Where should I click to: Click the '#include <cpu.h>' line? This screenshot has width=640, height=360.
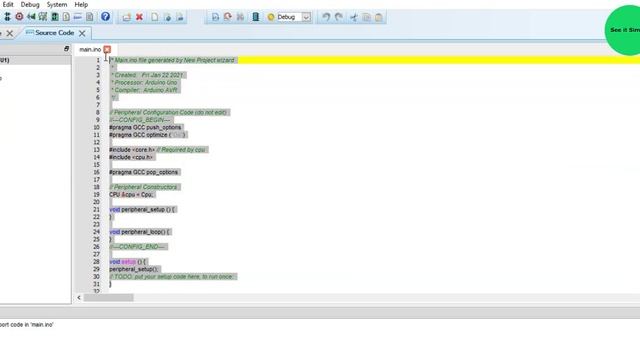[x=131, y=157]
